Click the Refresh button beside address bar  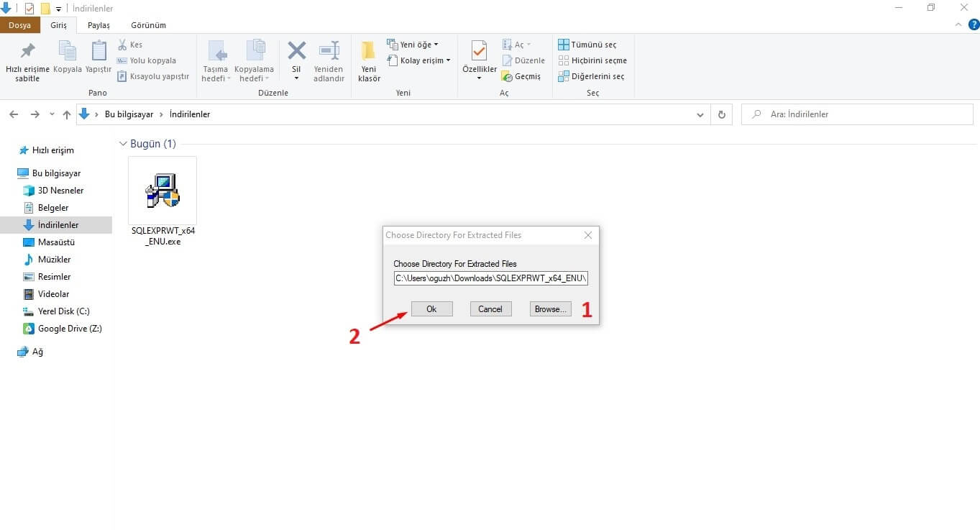[x=722, y=114]
